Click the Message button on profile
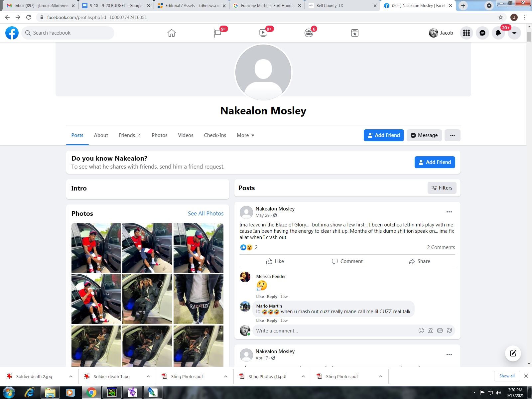The image size is (532, 399). click(x=424, y=135)
